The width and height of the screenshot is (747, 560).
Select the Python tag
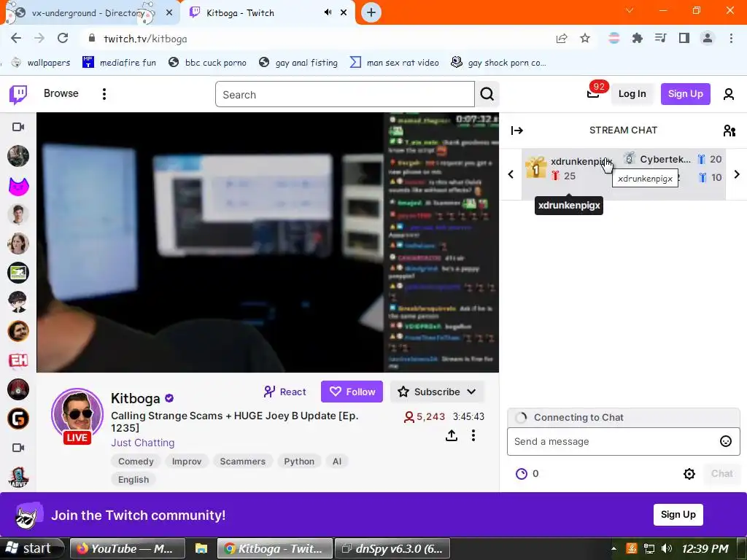(299, 462)
